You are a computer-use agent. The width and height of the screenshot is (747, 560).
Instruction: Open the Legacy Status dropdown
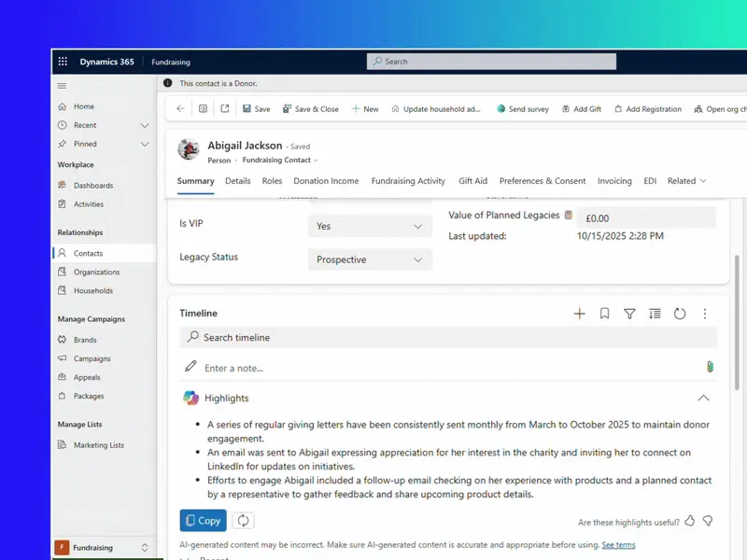coord(370,259)
